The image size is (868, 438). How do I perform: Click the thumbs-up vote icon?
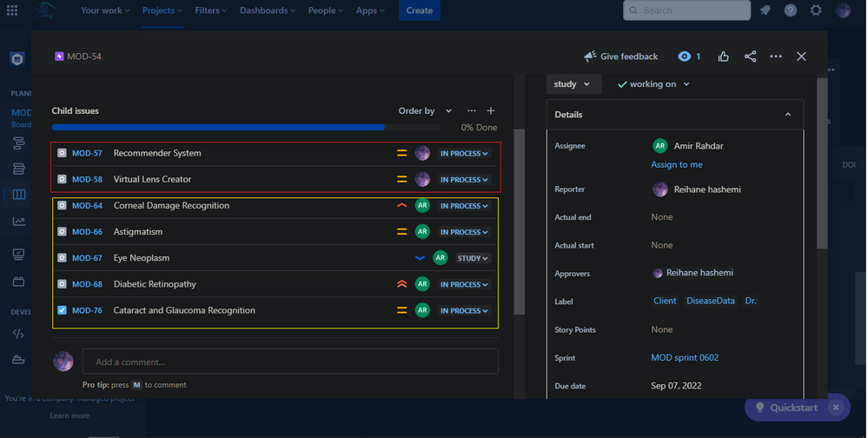pos(724,56)
